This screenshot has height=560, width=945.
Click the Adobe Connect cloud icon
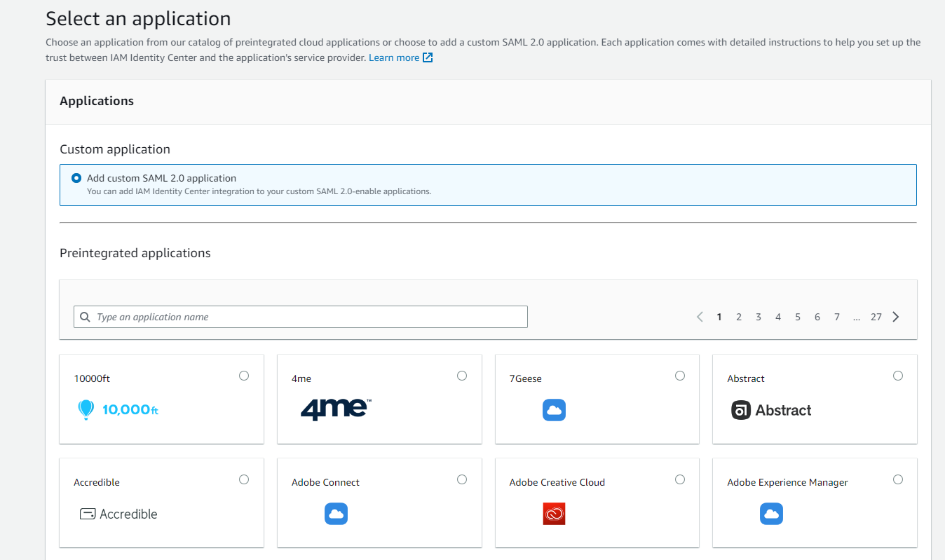(336, 514)
